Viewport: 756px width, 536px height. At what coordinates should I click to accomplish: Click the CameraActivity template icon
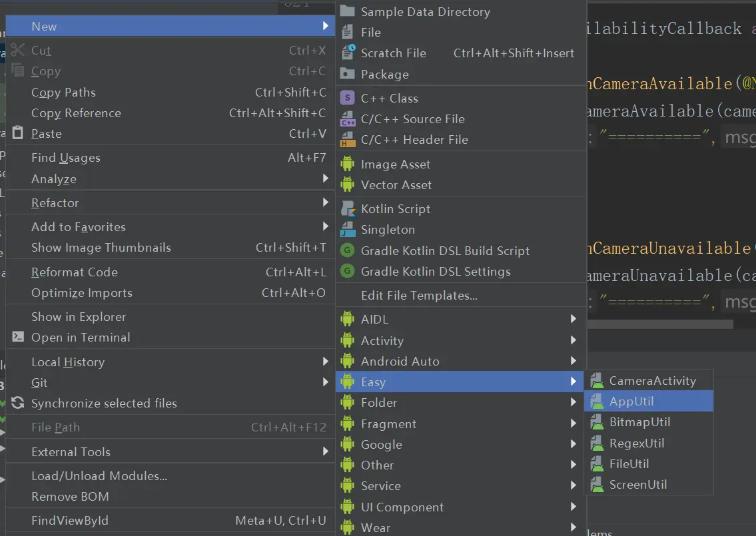click(x=597, y=381)
